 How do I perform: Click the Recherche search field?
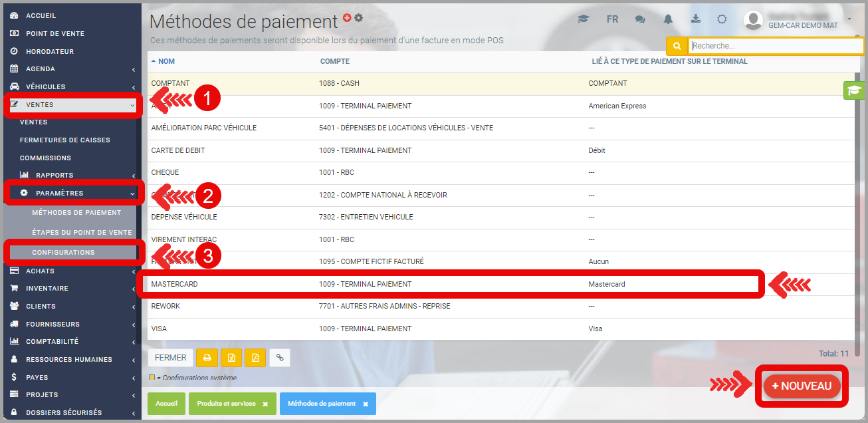tap(774, 46)
